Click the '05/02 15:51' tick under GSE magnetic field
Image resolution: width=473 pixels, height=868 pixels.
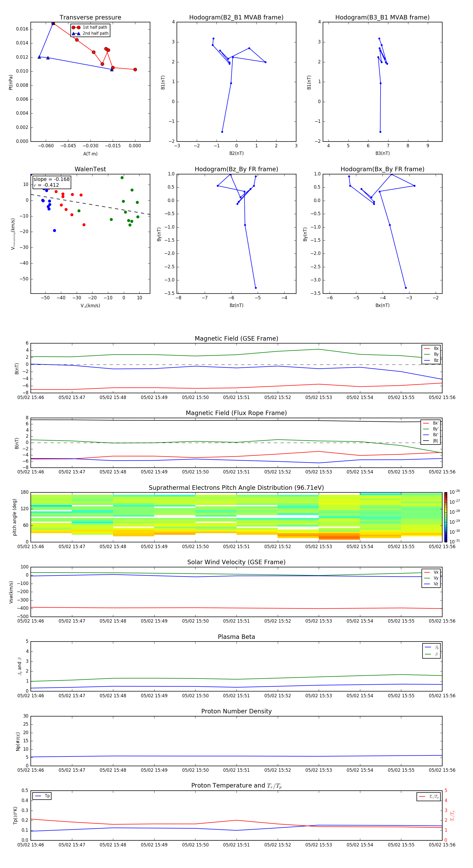[236, 398]
